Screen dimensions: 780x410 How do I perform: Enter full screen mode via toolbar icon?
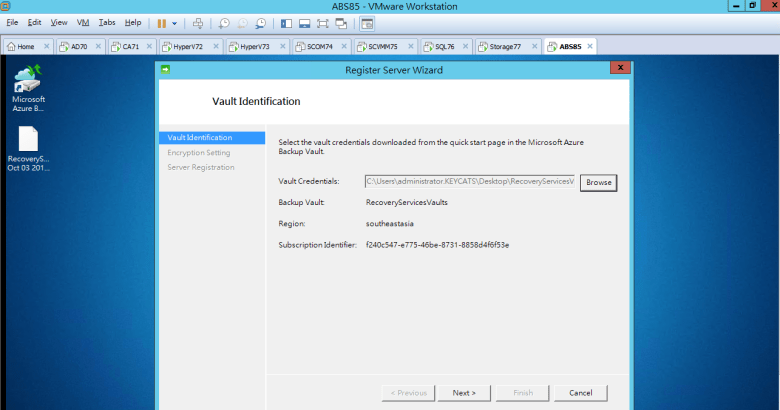coord(323,22)
